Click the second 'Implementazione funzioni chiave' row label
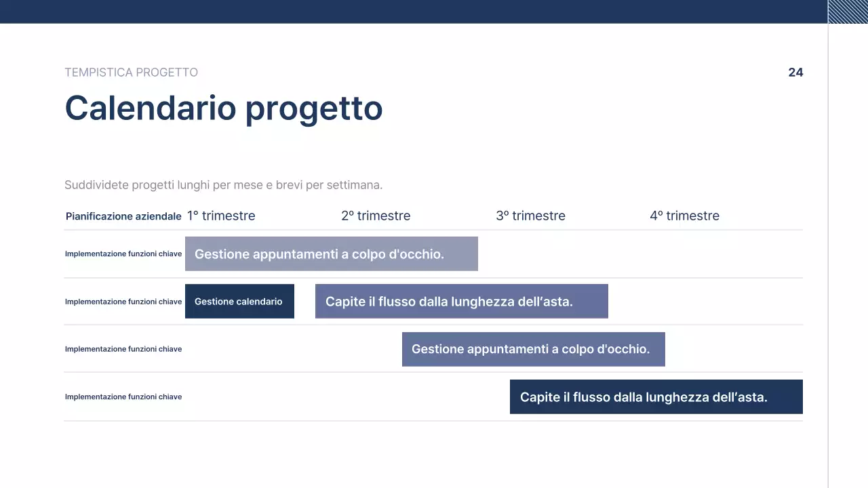This screenshot has width=868, height=488. tap(123, 302)
